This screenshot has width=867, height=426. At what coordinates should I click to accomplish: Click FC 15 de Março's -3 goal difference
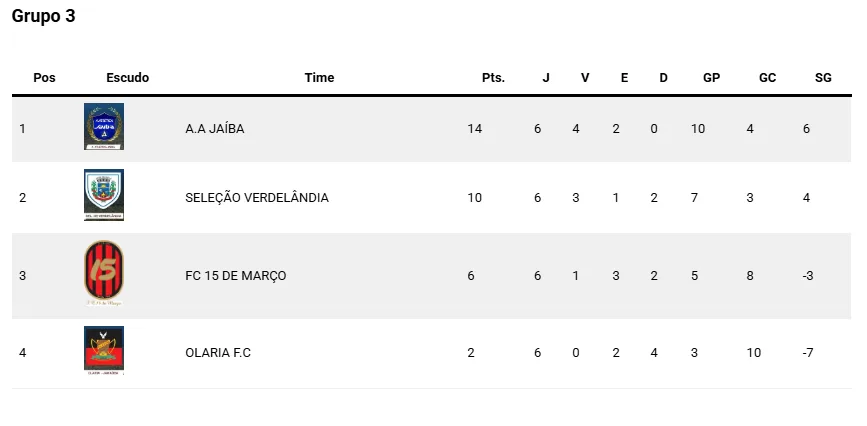(x=809, y=276)
